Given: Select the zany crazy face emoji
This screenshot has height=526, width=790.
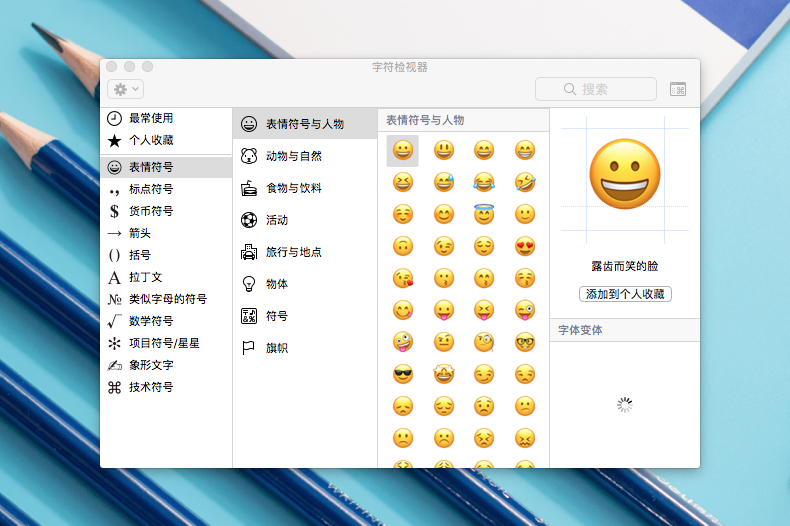Looking at the screenshot, I should point(403,342).
